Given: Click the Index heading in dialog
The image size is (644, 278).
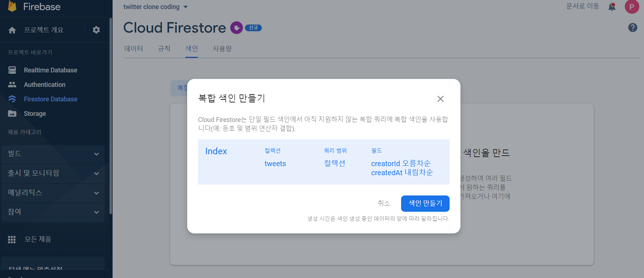Looking at the screenshot, I should 216,151.
